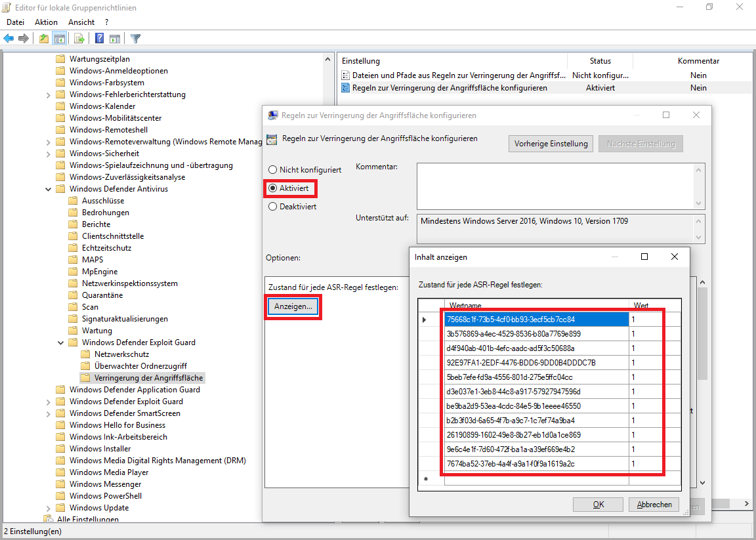
Task: Click the folder icon beside Überwachter Ordnerzugriff
Action: pos(85,366)
